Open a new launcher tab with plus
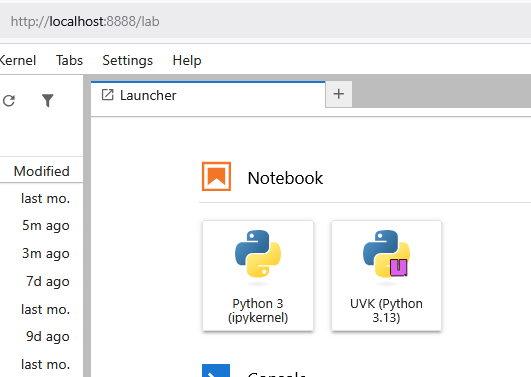 click(x=339, y=94)
